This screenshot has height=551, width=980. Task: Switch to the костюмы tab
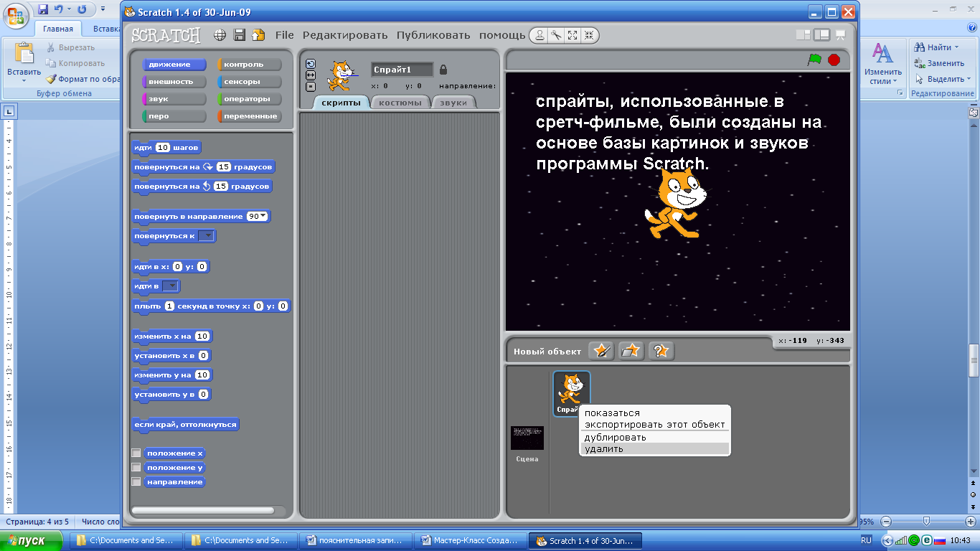pos(400,103)
